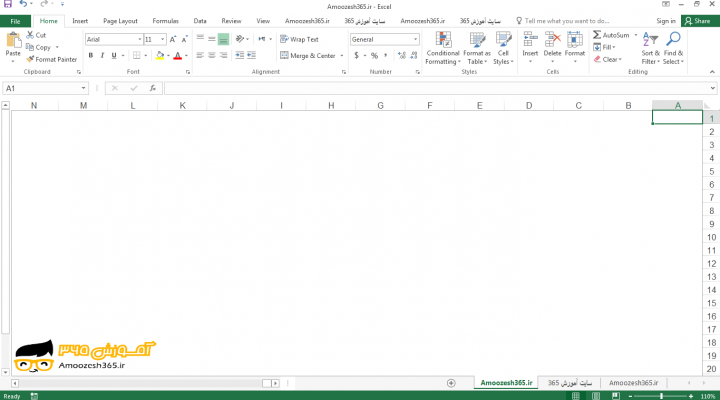This screenshot has height=400, width=720.
Task: Click the Share button
Action: pyautogui.click(x=698, y=21)
